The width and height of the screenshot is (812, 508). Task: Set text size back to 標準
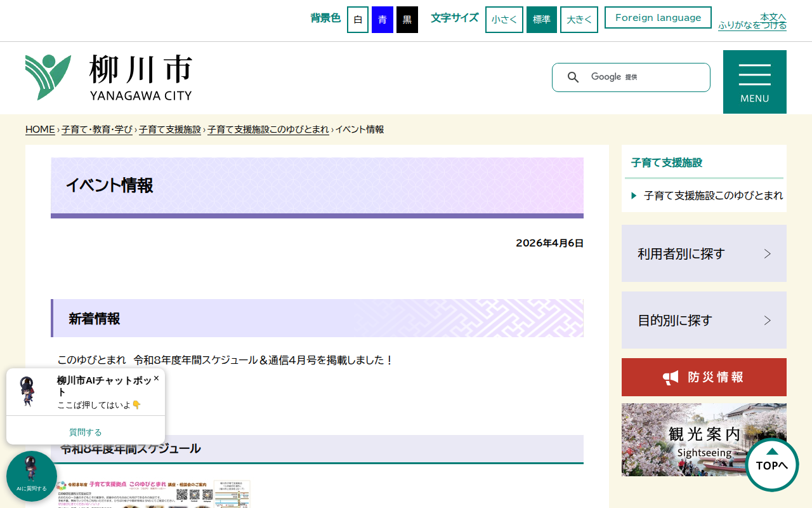tap(541, 19)
